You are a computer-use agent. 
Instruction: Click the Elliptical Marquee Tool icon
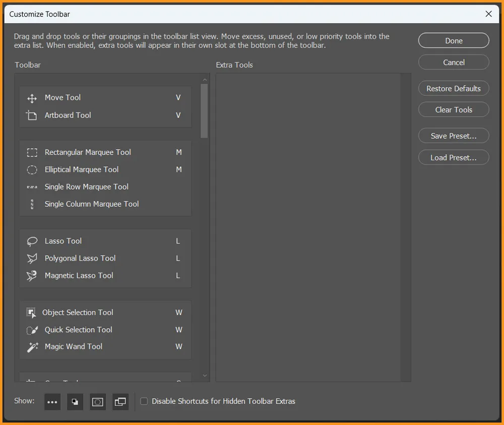tap(32, 169)
